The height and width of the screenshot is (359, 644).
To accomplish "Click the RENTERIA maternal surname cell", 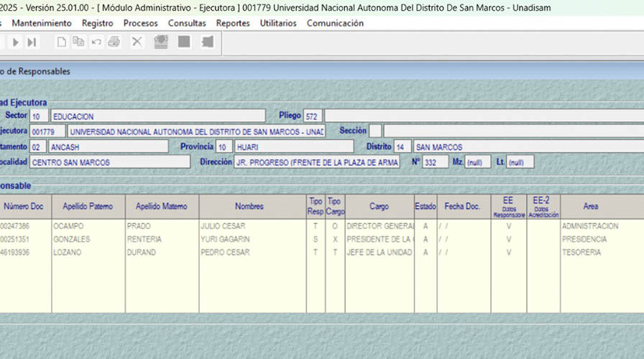I will click(x=162, y=239).
